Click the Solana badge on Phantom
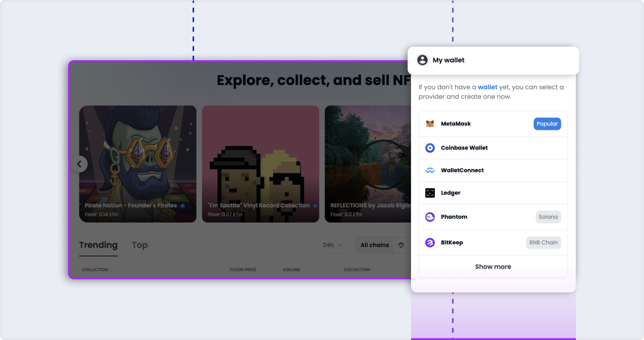This screenshot has height=340, width=644. tap(548, 217)
